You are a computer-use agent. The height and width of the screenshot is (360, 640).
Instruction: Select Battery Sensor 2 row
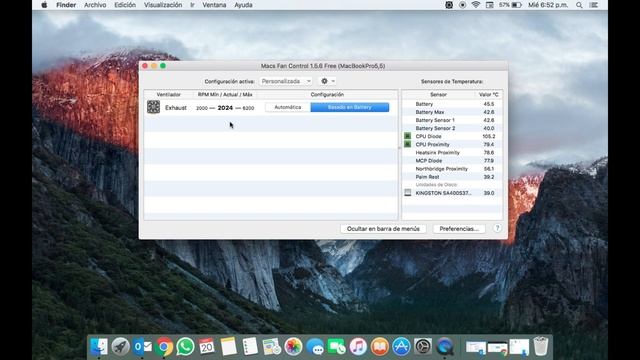coord(452,128)
